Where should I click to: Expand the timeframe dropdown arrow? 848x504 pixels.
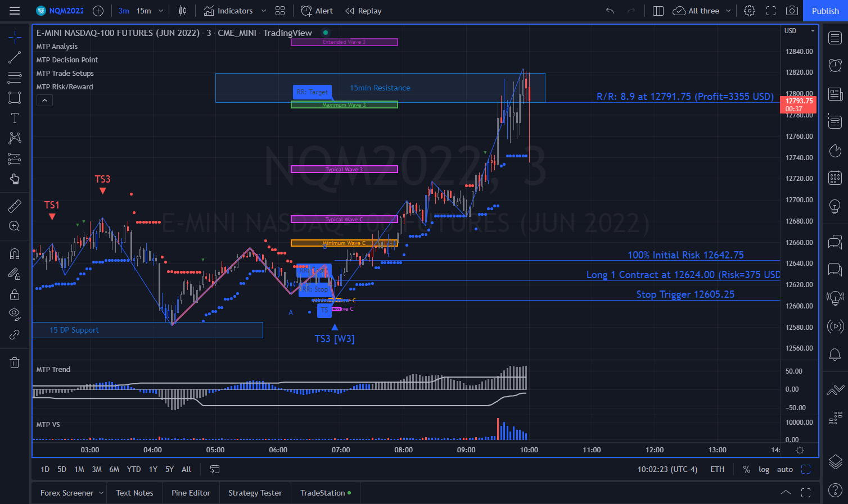pos(161,11)
